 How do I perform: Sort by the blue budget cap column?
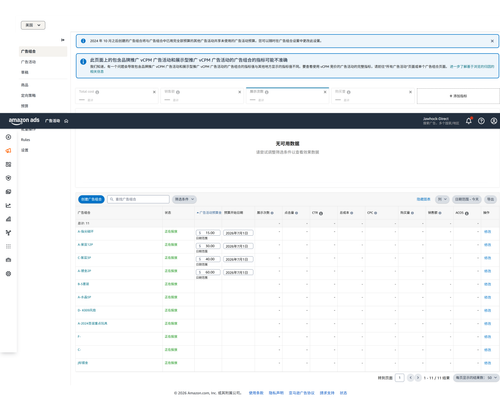coord(209,213)
